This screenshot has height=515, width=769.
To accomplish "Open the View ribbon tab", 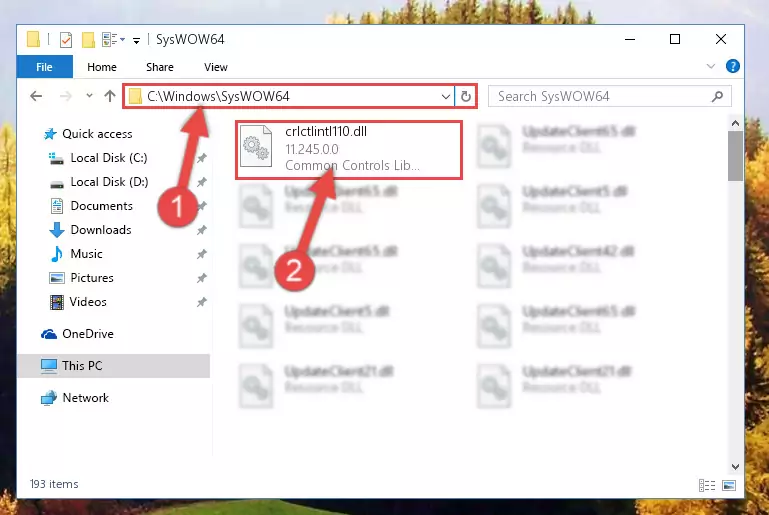I will [x=216, y=67].
